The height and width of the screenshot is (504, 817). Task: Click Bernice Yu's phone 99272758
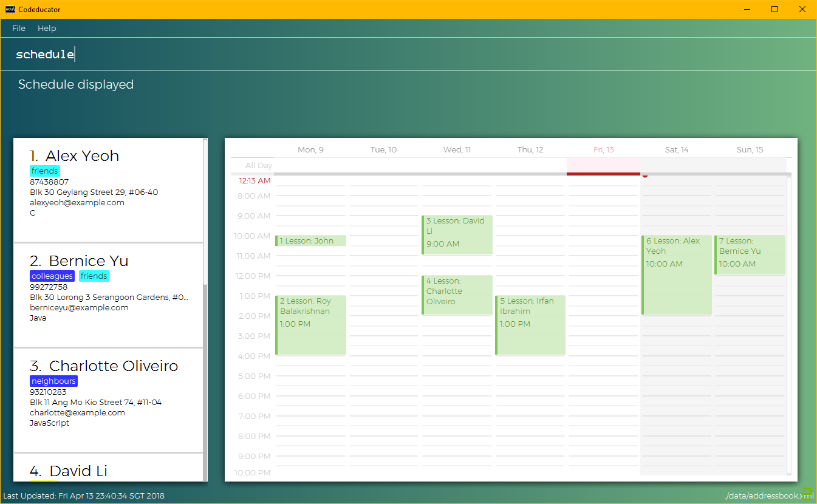click(49, 287)
